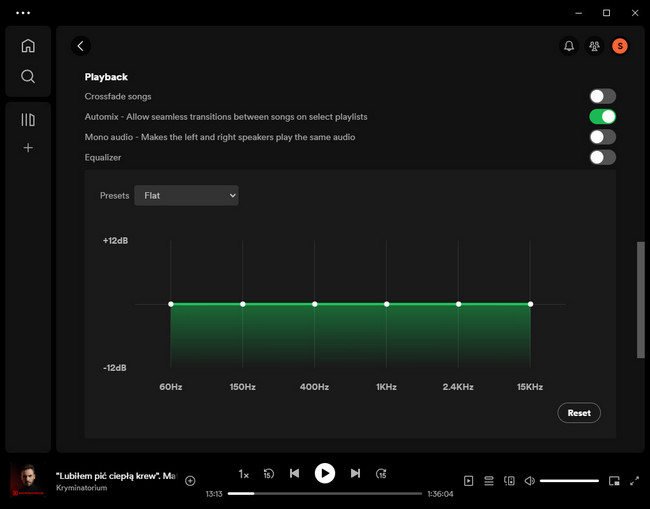
Task: Open the notifications bell
Action: point(569,46)
